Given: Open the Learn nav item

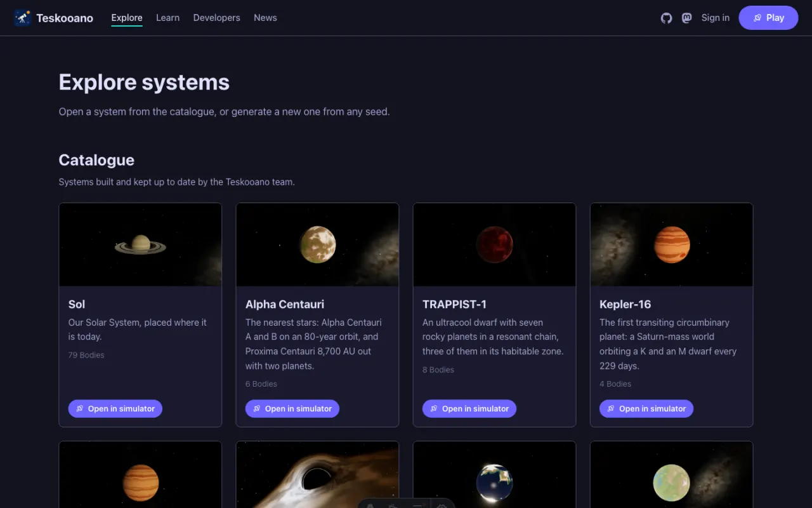Looking at the screenshot, I should pos(168,18).
